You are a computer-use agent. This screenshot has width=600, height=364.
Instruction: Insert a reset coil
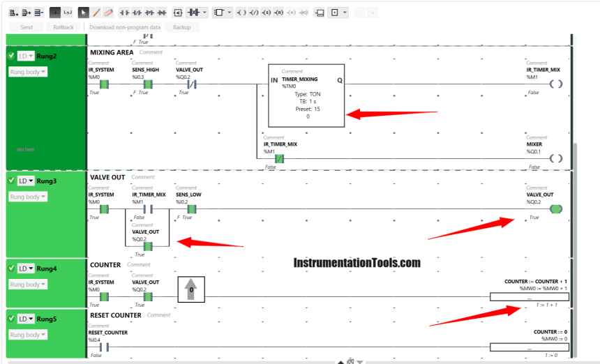279,13
